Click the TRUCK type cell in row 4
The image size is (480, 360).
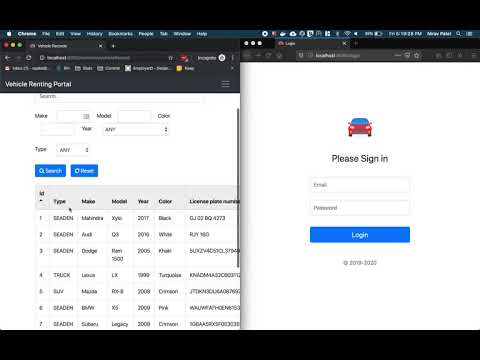pos(62,275)
